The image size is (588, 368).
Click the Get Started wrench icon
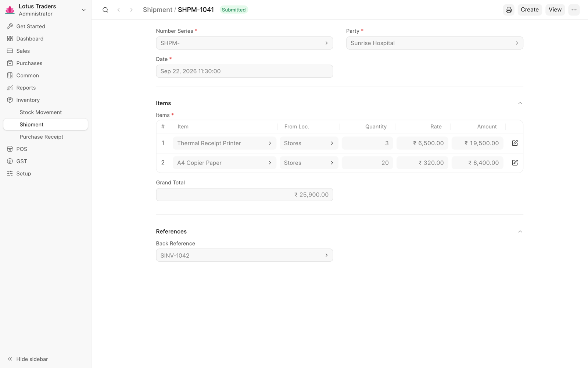point(10,26)
